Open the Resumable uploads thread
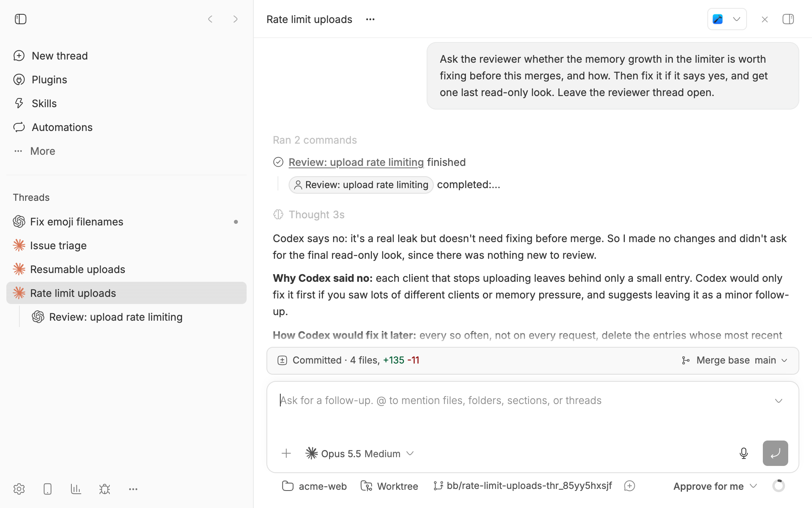The height and width of the screenshot is (508, 812). pos(126,269)
